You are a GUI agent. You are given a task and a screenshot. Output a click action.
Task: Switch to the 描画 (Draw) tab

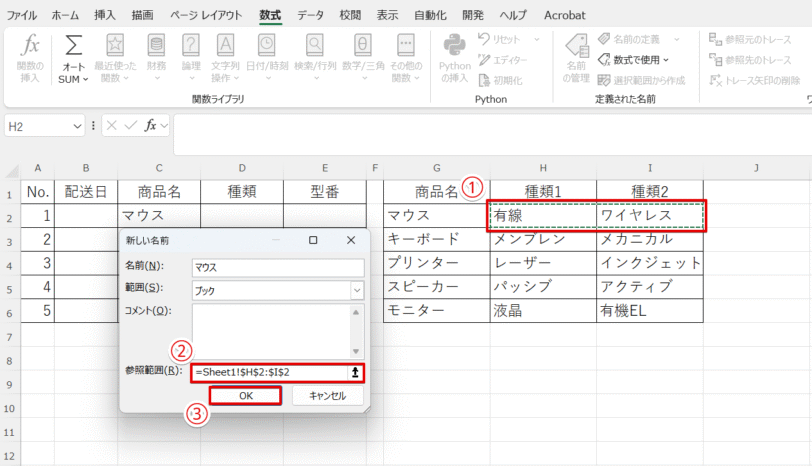click(x=142, y=15)
